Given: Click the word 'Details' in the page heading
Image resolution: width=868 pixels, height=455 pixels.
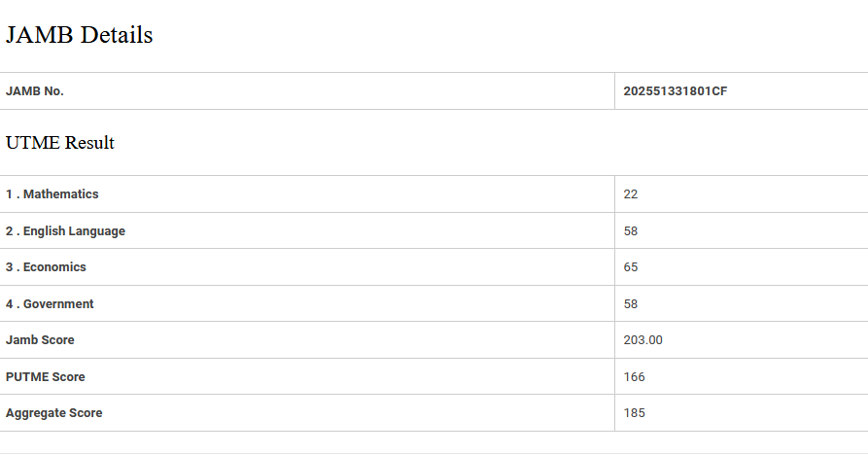Looking at the screenshot, I should click(x=117, y=35).
